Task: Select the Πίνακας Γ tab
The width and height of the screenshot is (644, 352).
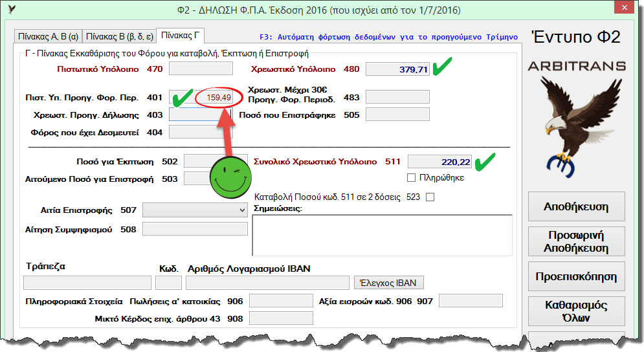Action: [x=181, y=36]
